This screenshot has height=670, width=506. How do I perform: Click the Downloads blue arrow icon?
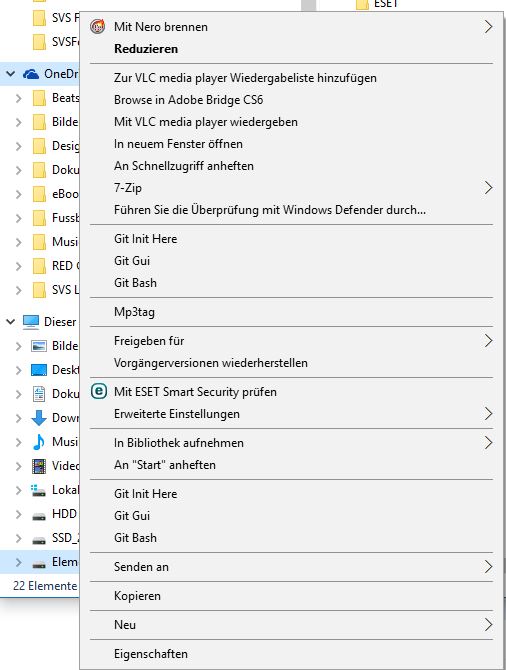[x=39, y=417]
